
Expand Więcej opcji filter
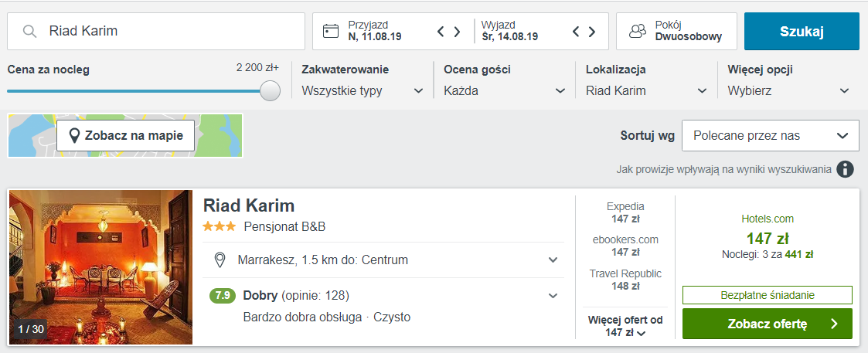pos(788,90)
